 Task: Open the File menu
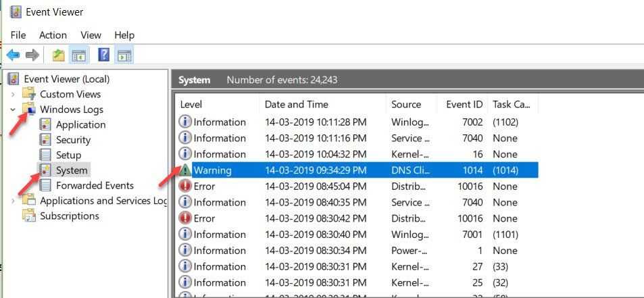18,35
